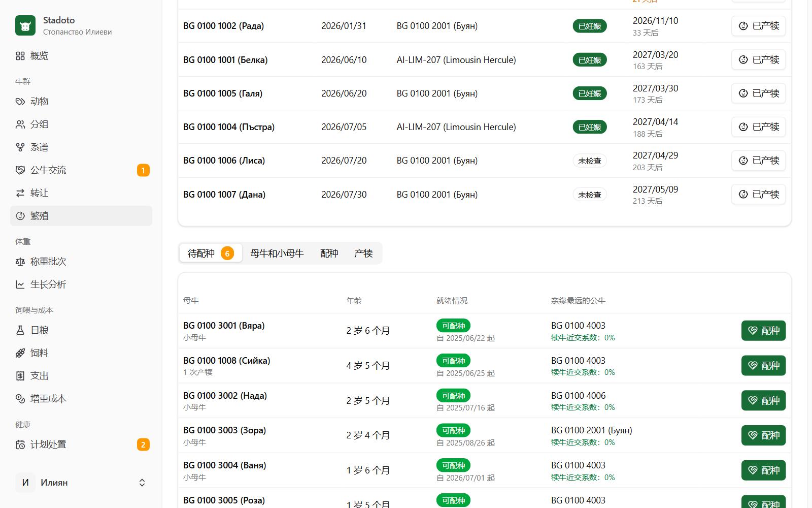The height and width of the screenshot is (508, 812).
Task: Open the 计划处置 calendar icon in the sidebar
Action: tap(20, 444)
